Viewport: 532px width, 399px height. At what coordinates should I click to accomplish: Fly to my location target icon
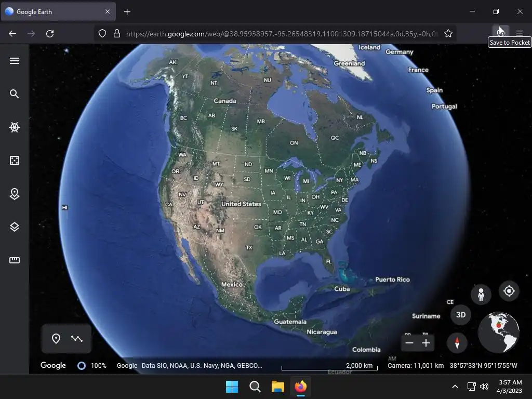509,291
